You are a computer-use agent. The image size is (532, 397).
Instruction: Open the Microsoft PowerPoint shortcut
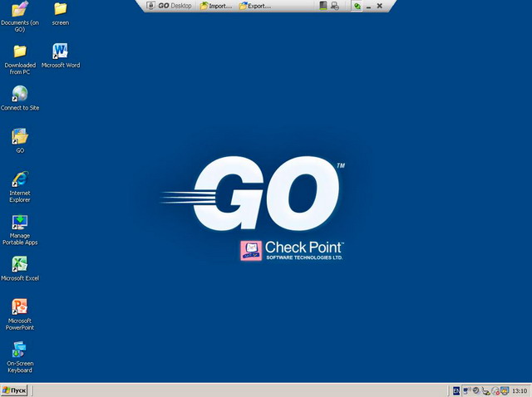point(20,306)
